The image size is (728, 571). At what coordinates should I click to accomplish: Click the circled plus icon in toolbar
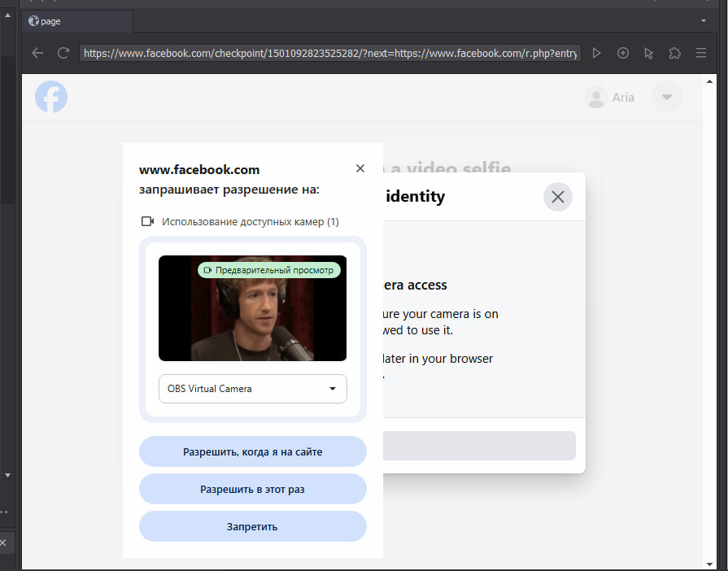click(623, 53)
